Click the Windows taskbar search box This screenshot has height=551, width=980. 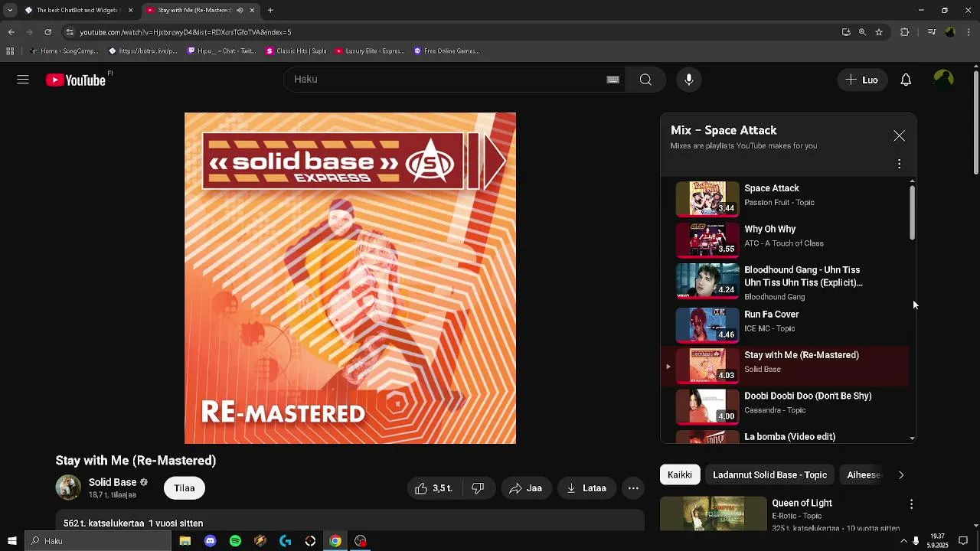click(98, 541)
